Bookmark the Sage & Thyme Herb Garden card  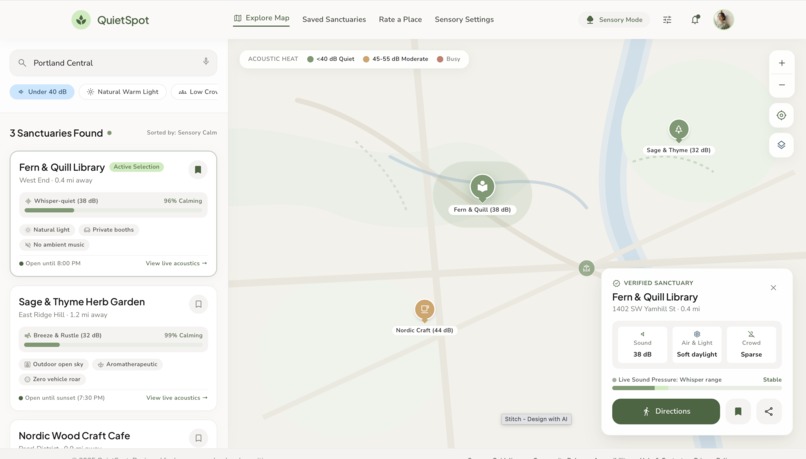point(198,304)
